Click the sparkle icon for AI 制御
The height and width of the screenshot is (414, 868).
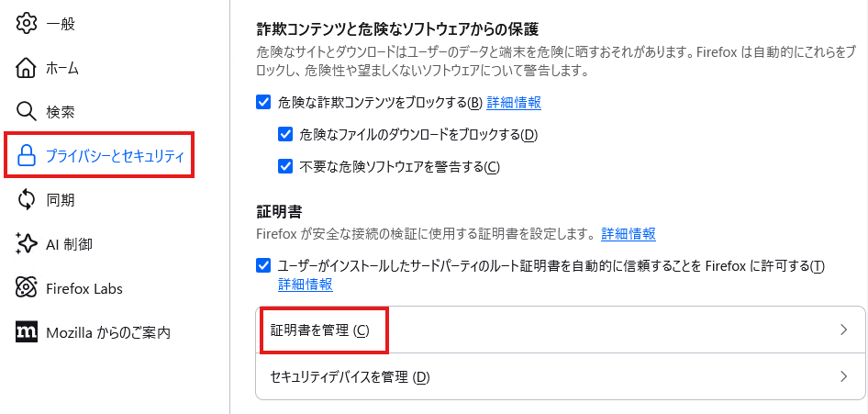coord(26,243)
